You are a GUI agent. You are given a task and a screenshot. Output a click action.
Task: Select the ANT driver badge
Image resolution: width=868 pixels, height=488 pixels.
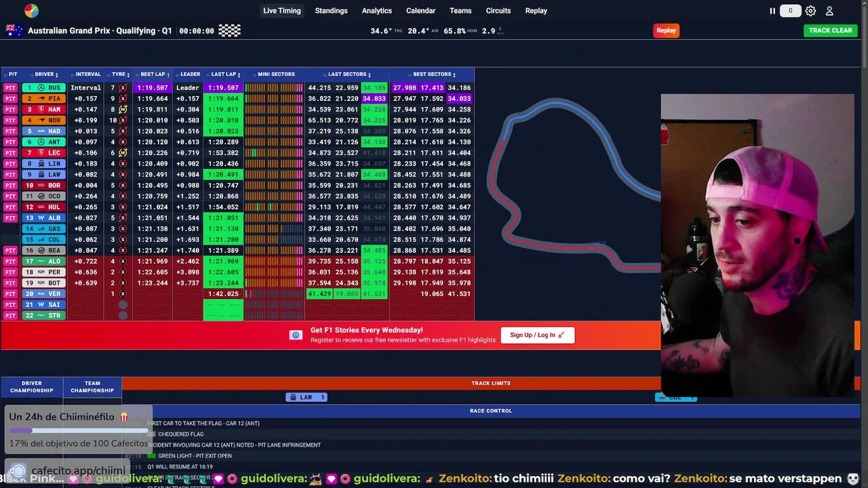[x=44, y=142]
